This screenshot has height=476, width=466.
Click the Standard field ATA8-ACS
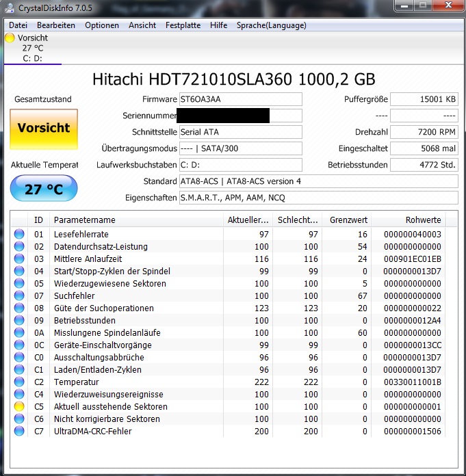click(319, 181)
